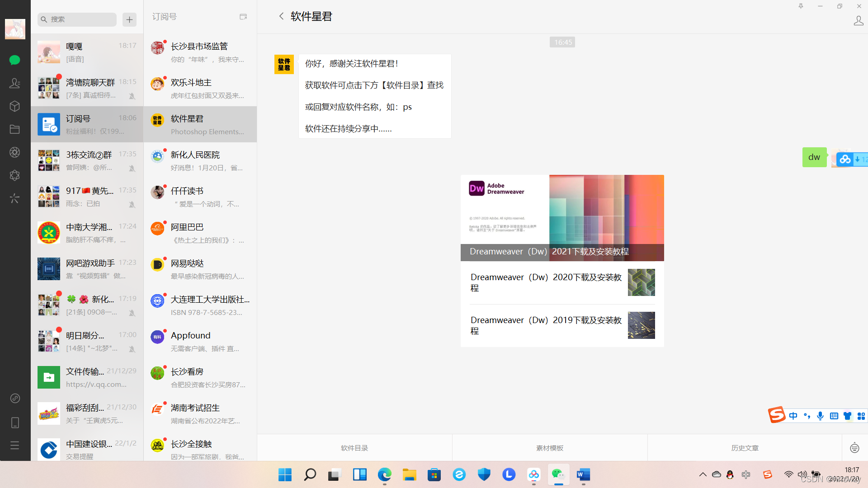Click the sent 'dw' message bubble
Screen dimensions: 868x488
[814, 157]
